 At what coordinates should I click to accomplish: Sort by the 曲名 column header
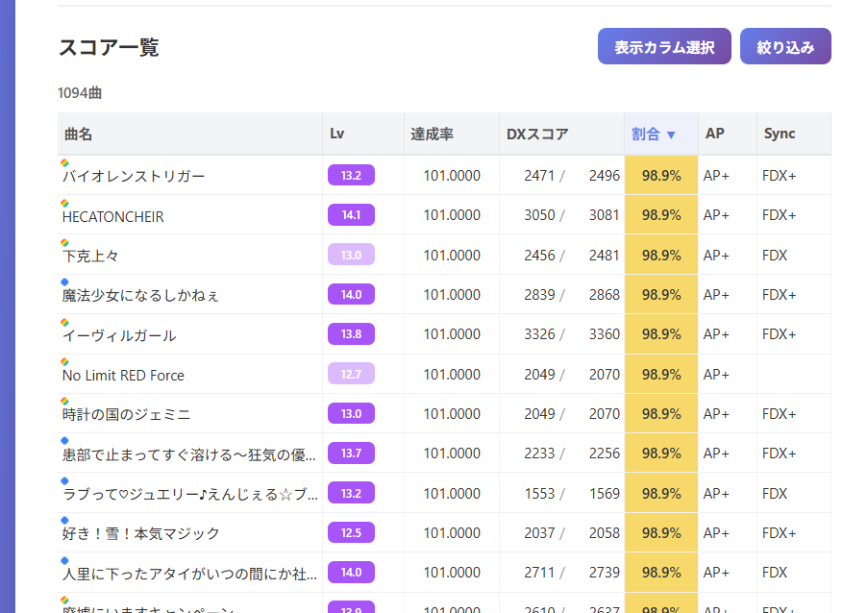tap(190, 134)
